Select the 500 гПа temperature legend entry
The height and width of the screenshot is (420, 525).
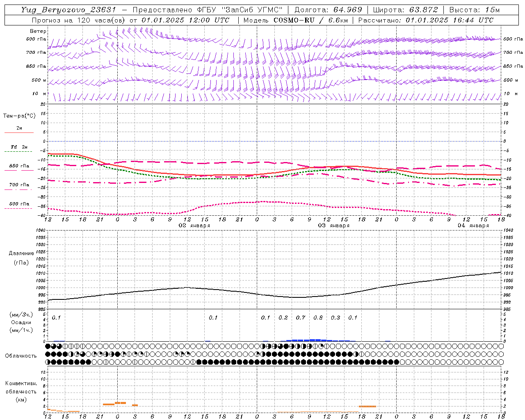coord(19,204)
